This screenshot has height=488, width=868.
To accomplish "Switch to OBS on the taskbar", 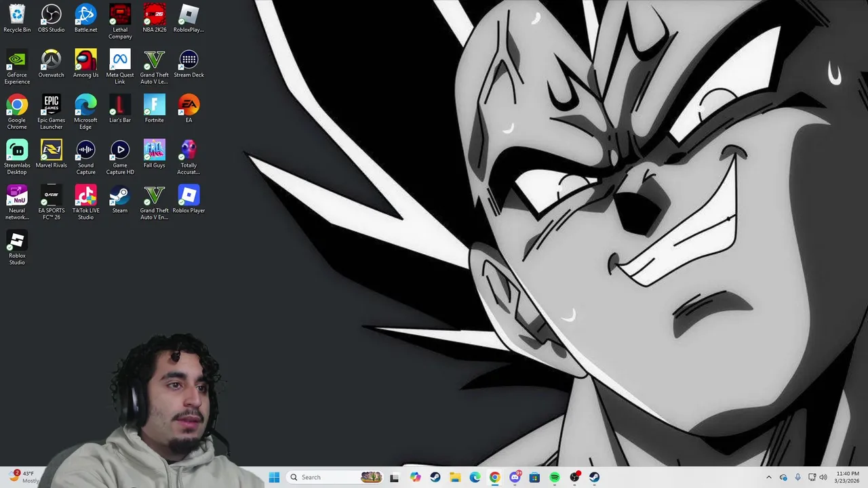I will point(575,477).
